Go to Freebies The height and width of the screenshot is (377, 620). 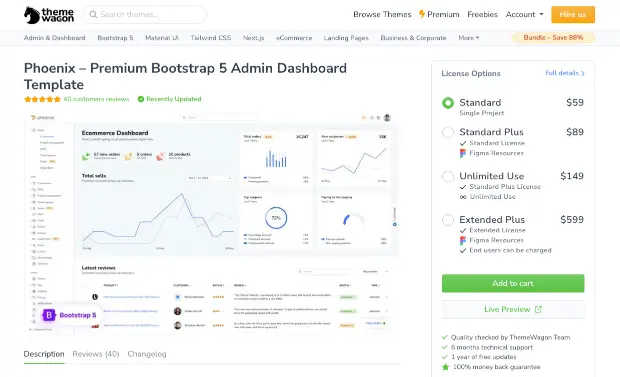click(482, 15)
